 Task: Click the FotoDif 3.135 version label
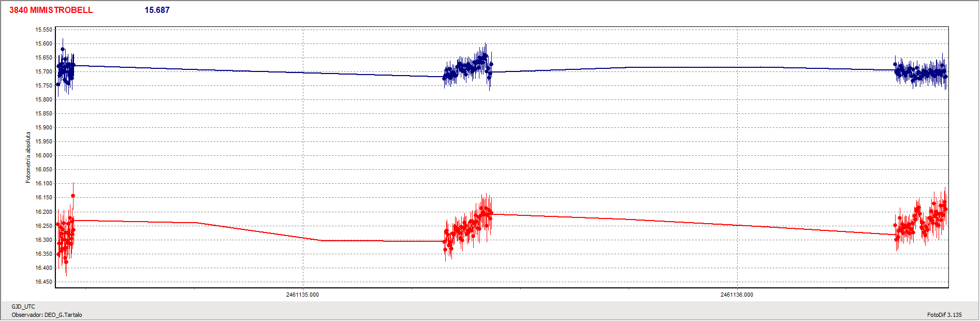(944, 315)
